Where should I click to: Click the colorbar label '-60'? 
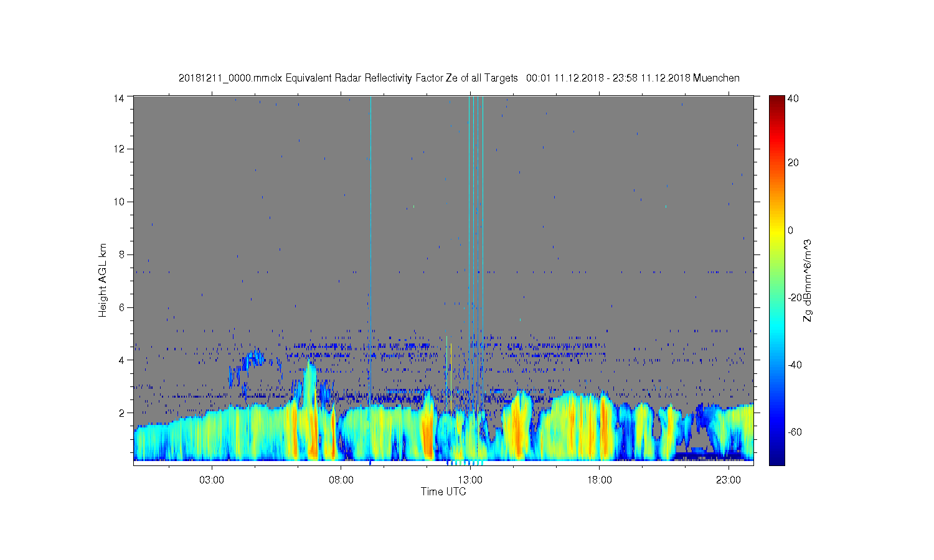click(x=794, y=432)
